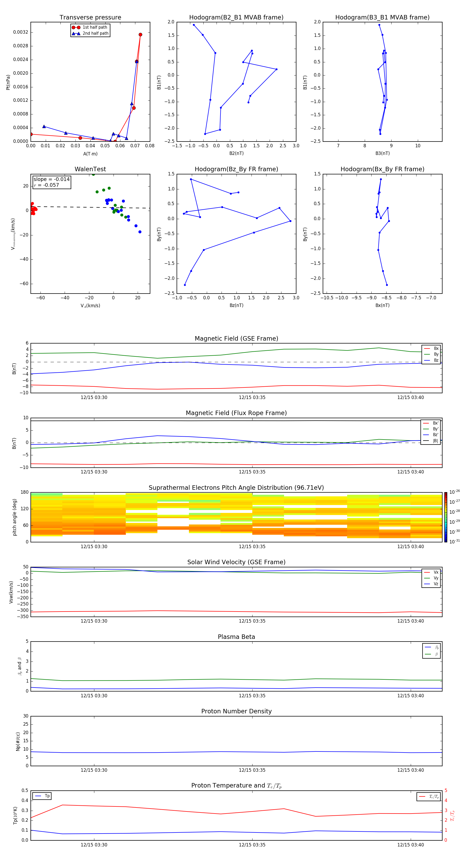Screen dimensions: 473x868
Task: Click '1st half path' legend entry
Action: click(90, 27)
